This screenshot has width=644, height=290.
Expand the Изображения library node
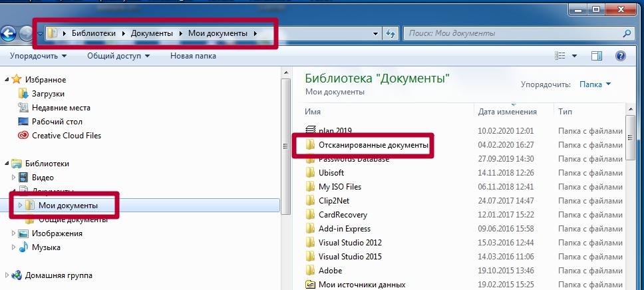(x=13, y=233)
